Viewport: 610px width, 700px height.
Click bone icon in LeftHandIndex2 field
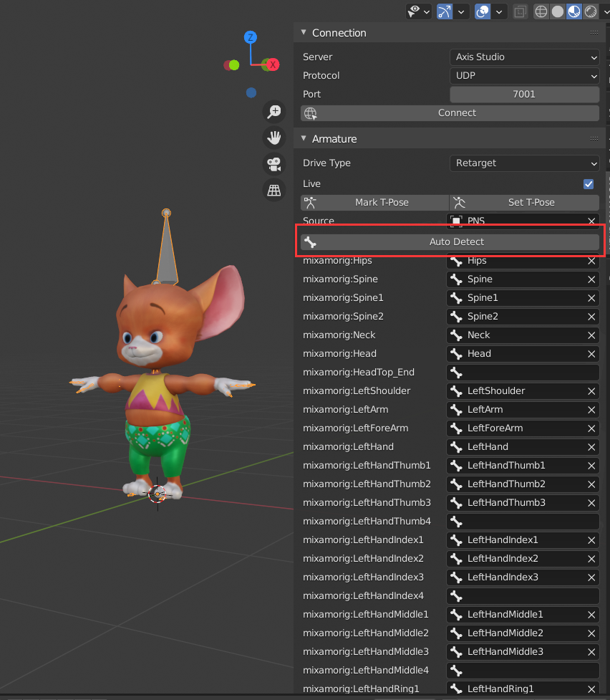pos(456,560)
